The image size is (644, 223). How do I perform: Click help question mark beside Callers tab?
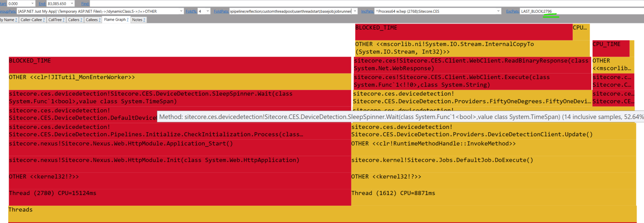(x=82, y=20)
